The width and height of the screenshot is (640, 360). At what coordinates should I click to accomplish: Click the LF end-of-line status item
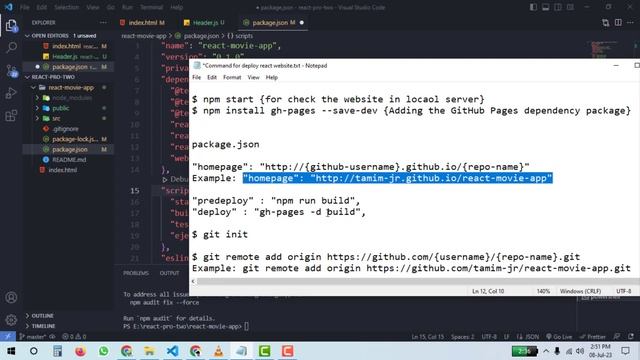506,337
